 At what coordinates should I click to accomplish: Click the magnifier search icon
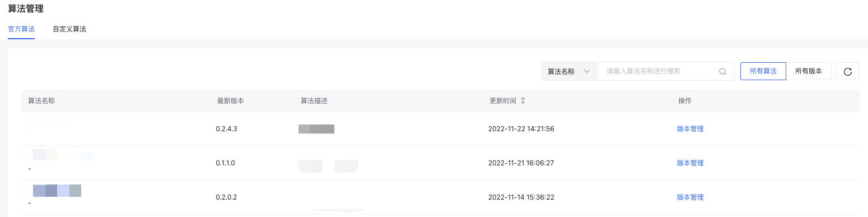click(x=722, y=72)
